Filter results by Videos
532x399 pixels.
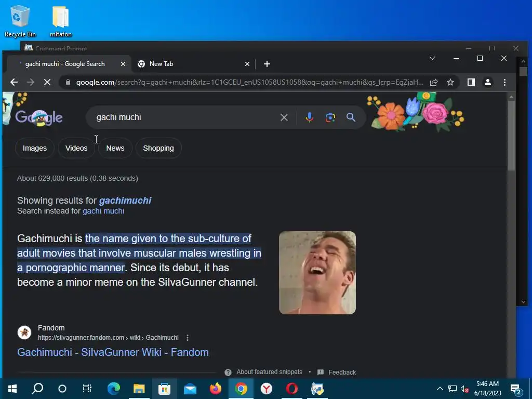click(x=76, y=148)
